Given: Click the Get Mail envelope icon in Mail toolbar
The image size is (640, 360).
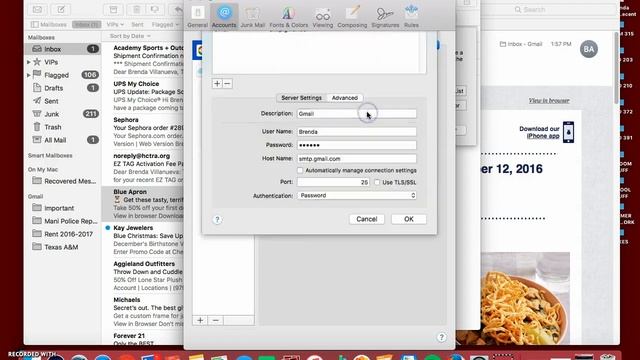Looking at the screenshot, I should coord(37,9).
